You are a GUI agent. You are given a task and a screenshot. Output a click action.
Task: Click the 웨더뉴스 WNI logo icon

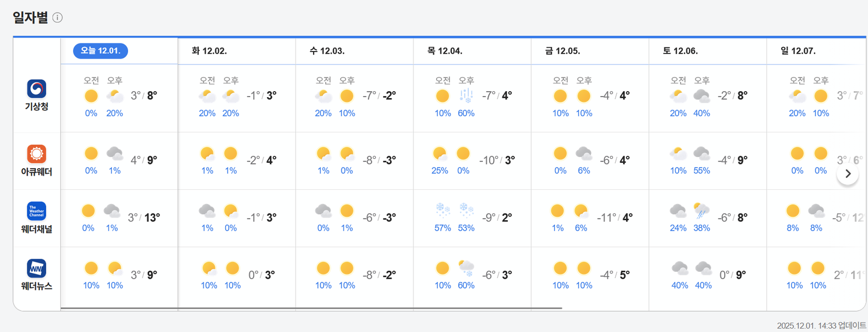(x=36, y=269)
